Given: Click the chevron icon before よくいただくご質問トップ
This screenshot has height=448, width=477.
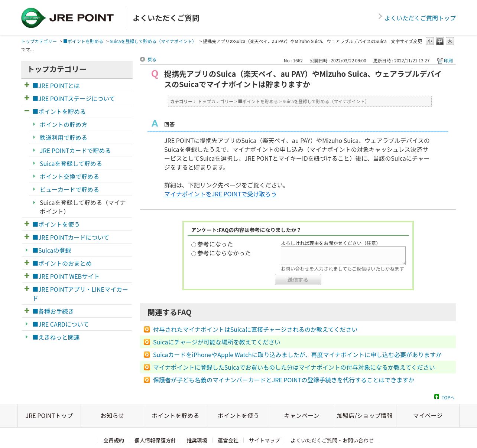Looking at the screenshot, I should (380, 16).
